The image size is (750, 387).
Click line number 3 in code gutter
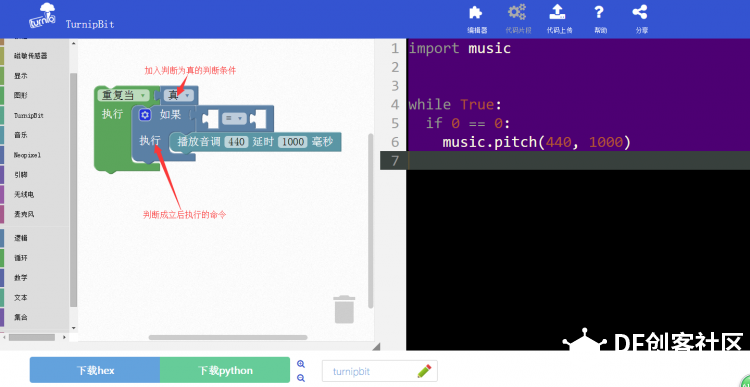point(395,86)
